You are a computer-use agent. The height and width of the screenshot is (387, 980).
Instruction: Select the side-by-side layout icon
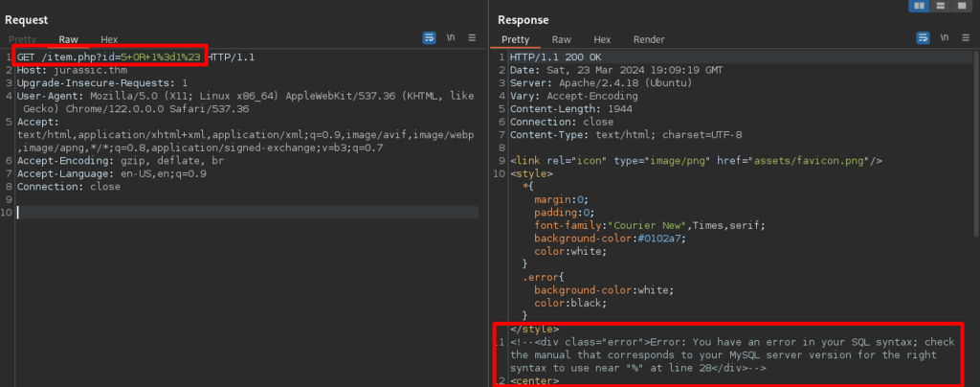919,7
